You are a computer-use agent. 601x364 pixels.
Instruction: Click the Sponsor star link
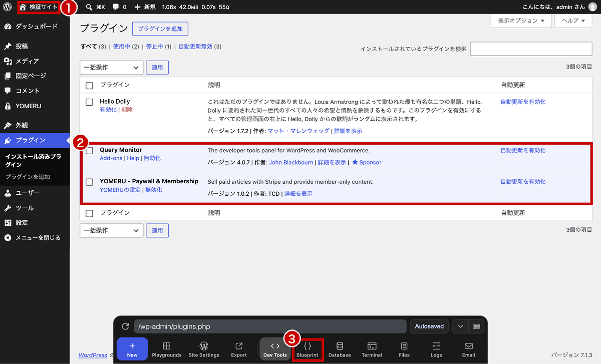pos(367,162)
